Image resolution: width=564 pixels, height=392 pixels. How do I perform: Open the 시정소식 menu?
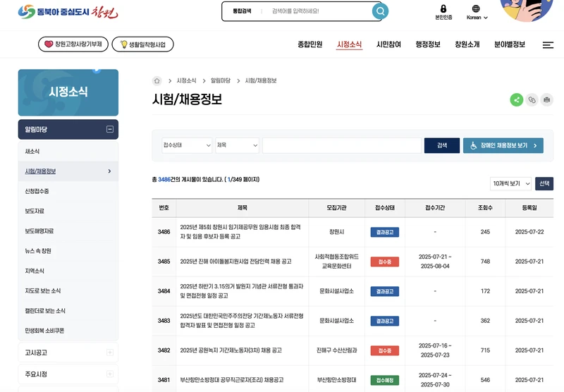(x=349, y=44)
